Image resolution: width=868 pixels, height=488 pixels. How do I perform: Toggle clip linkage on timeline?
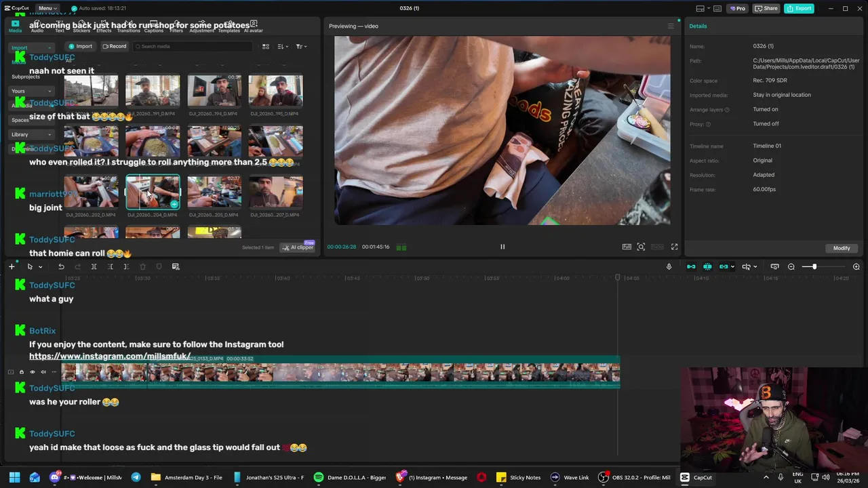pyautogui.click(x=724, y=266)
